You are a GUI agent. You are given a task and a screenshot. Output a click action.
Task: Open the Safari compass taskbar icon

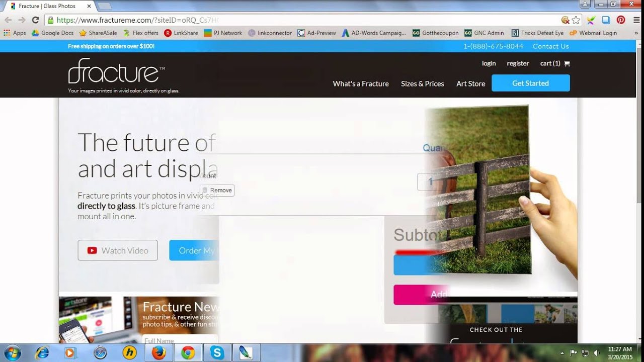[100, 353]
